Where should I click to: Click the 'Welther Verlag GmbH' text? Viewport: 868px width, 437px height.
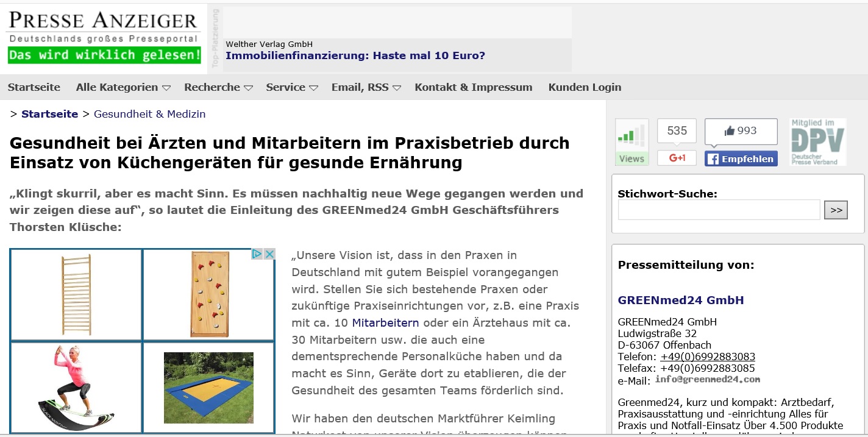coord(269,44)
